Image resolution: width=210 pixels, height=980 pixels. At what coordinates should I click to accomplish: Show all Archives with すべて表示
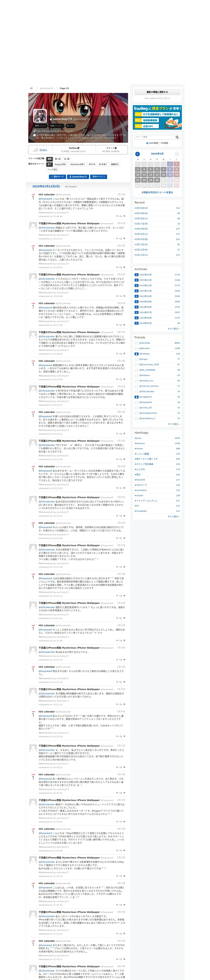[x=174, y=329]
